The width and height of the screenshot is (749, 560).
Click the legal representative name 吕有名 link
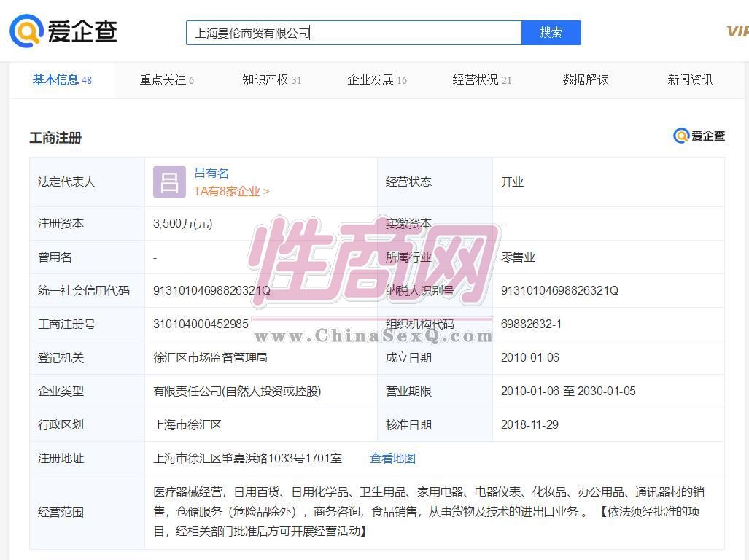coord(211,173)
